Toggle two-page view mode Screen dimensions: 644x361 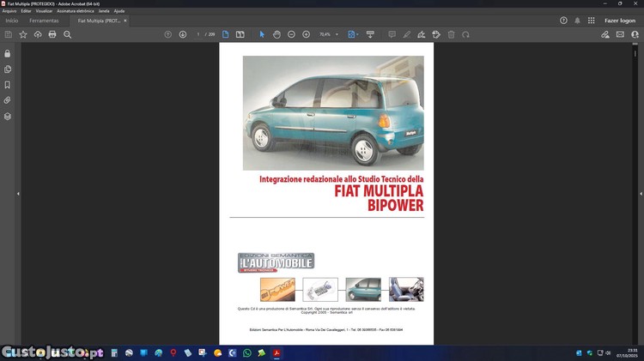click(240, 34)
